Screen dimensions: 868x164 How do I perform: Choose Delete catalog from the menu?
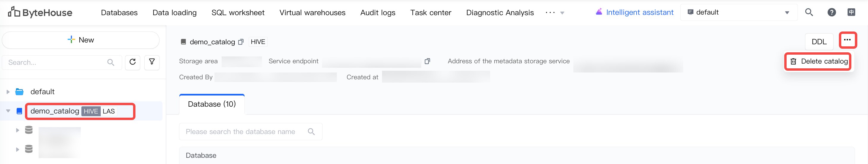[819, 61]
